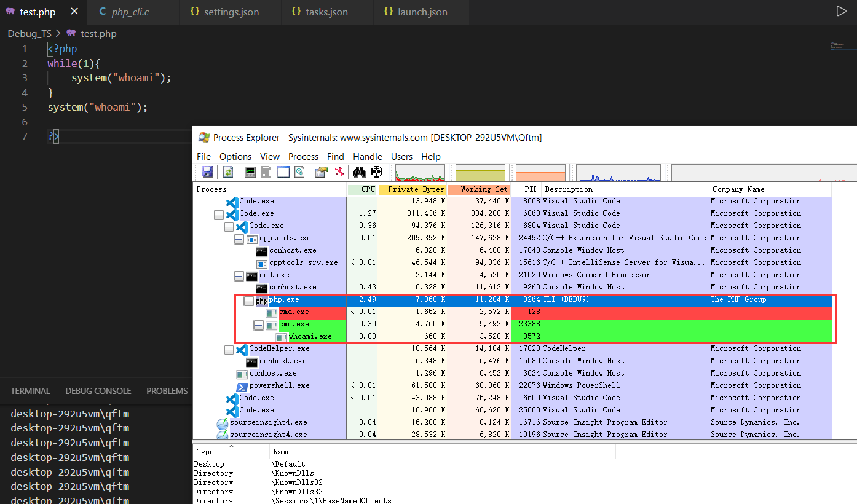Image resolution: width=857 pixels, height=504 pixels.
Task: Open the yellow commit history mini graph
Action: pos(480,173)
